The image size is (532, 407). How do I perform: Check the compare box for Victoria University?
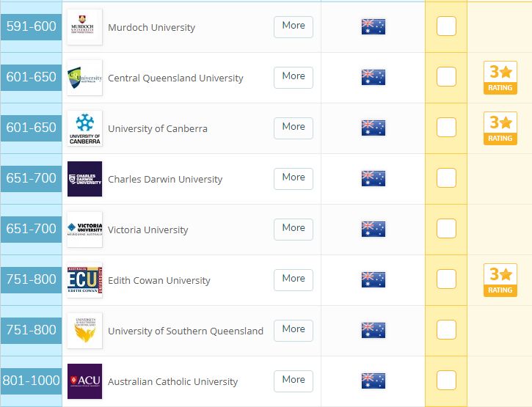point(446,229)
